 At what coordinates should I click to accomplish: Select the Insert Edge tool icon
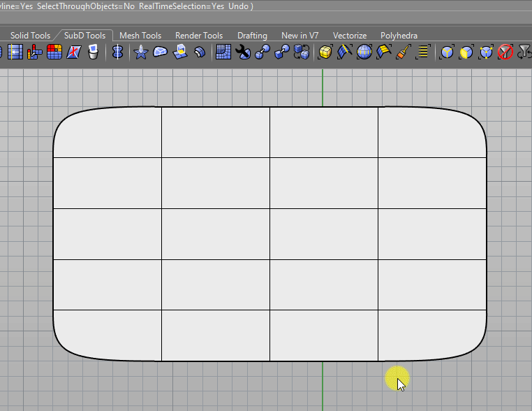15,52
